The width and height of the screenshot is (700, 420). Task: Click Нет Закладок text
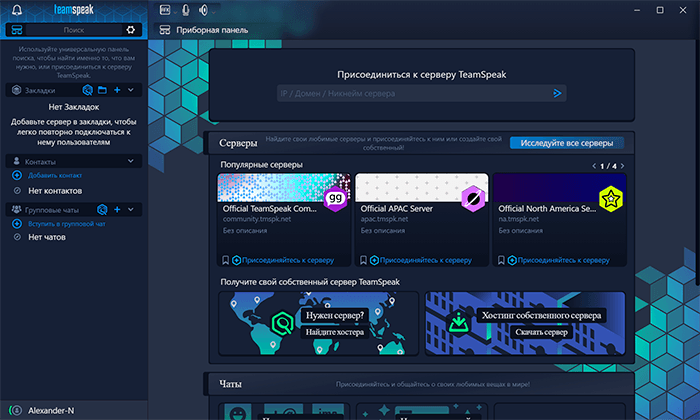(74, 107)
